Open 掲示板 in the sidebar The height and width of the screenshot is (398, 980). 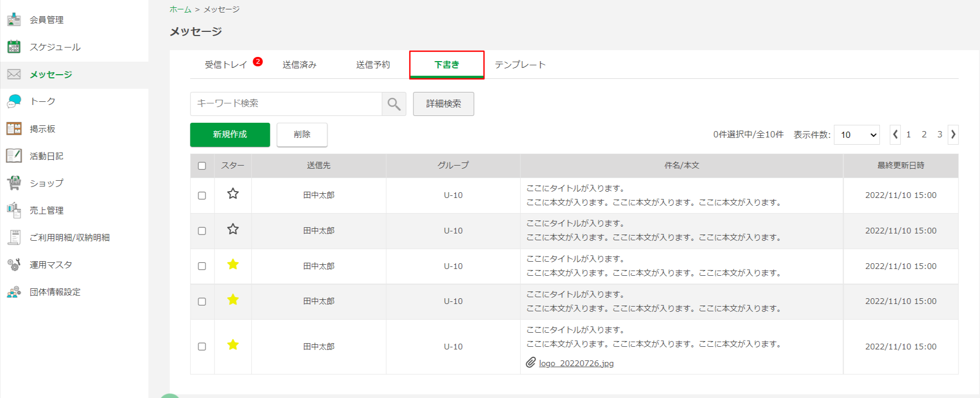42,128
